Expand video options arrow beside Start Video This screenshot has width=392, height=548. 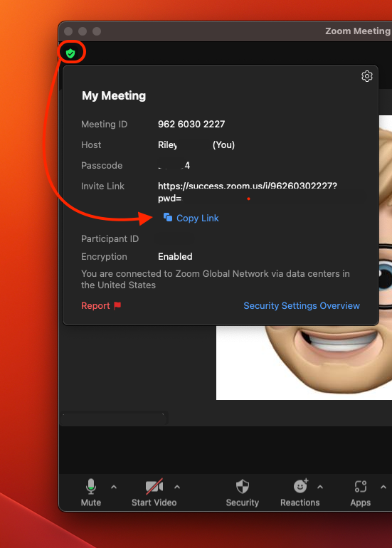pyautogui.click(x=177, y=487)
